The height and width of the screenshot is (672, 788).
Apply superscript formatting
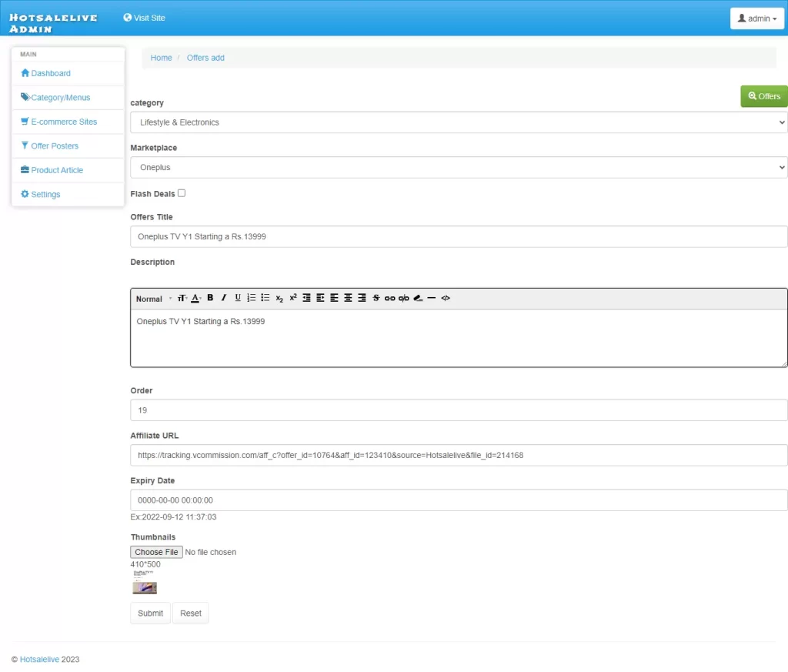click(x=293, y=297)
